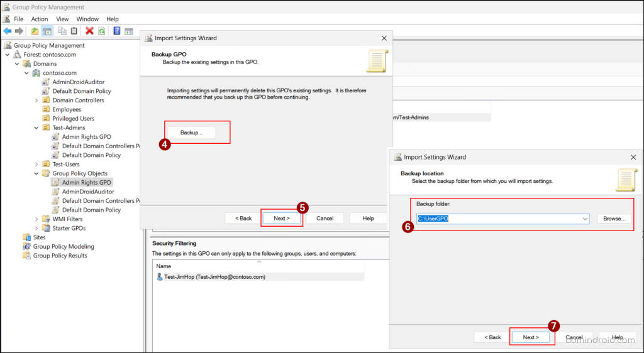Image resolution: width=644 pixels, height=353 pixels.
Task: Open the Window menu
Action: [87, 19]
